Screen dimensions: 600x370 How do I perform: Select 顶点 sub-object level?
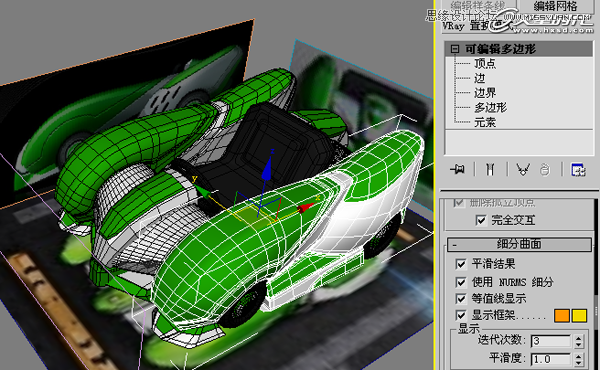(485, 64)
